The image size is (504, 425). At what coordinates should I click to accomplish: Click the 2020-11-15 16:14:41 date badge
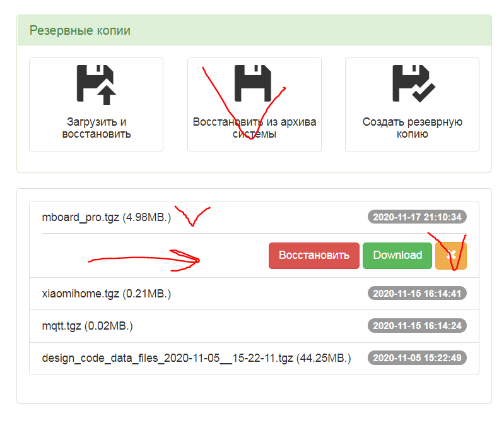tap(417, 294)
